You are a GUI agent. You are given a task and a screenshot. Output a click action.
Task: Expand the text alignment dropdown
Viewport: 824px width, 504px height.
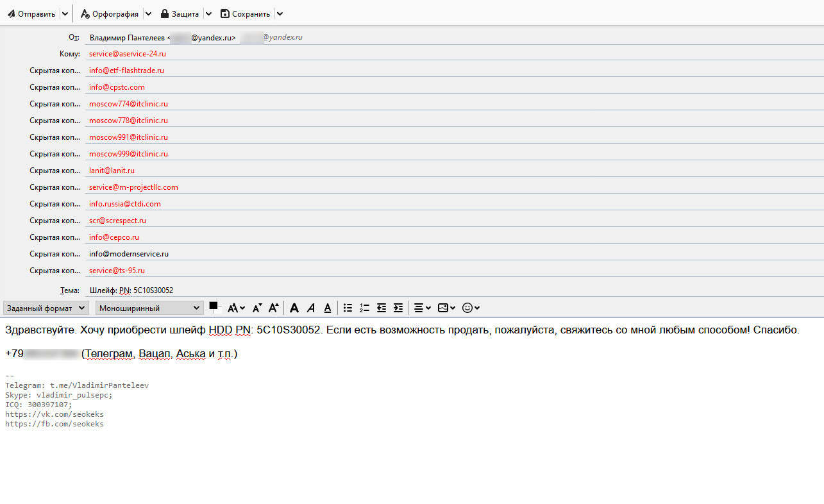click(x=422, y=308)
